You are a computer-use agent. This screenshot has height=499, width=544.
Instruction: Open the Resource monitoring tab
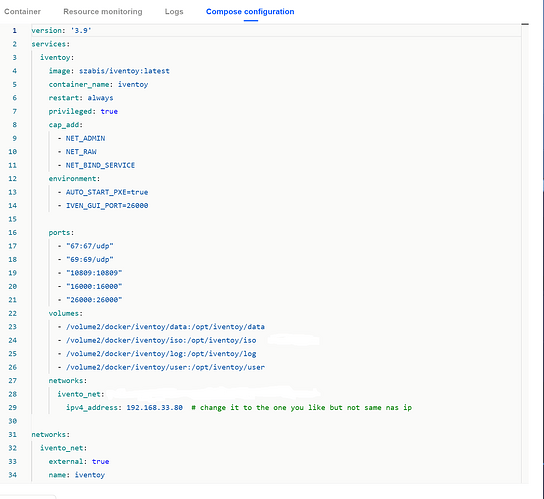point(103,11)
